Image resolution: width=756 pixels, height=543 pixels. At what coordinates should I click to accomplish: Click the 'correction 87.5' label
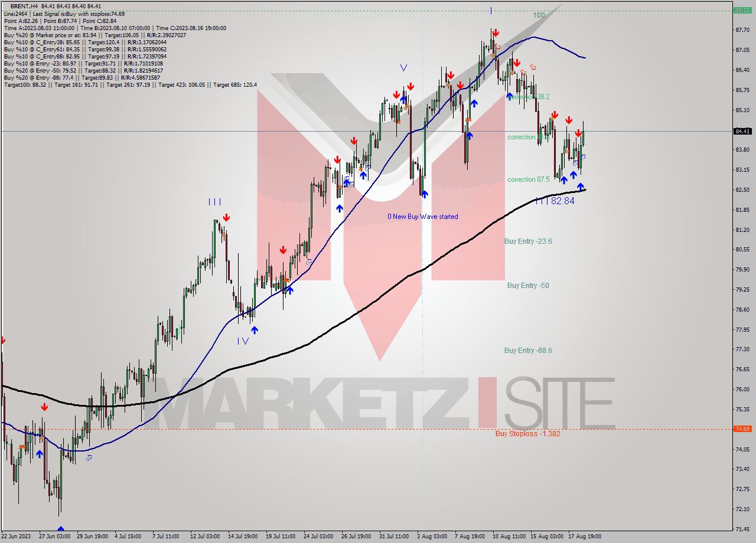[529, 179]
